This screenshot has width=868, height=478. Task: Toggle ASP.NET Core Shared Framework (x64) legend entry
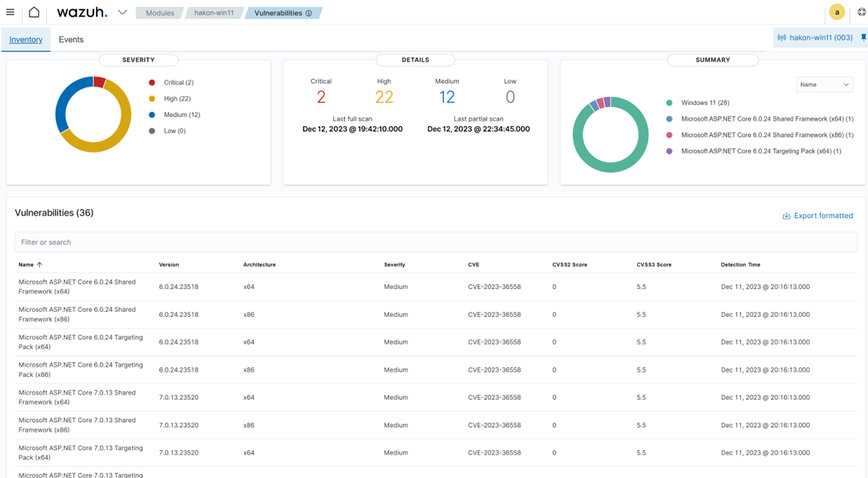760,119
